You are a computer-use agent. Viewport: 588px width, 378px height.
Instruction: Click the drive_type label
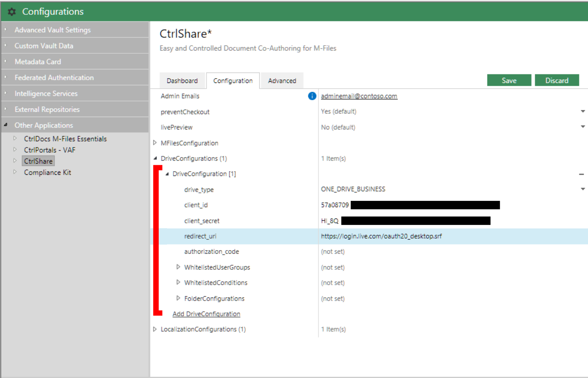pyautogui.click(x=199, y=190)
